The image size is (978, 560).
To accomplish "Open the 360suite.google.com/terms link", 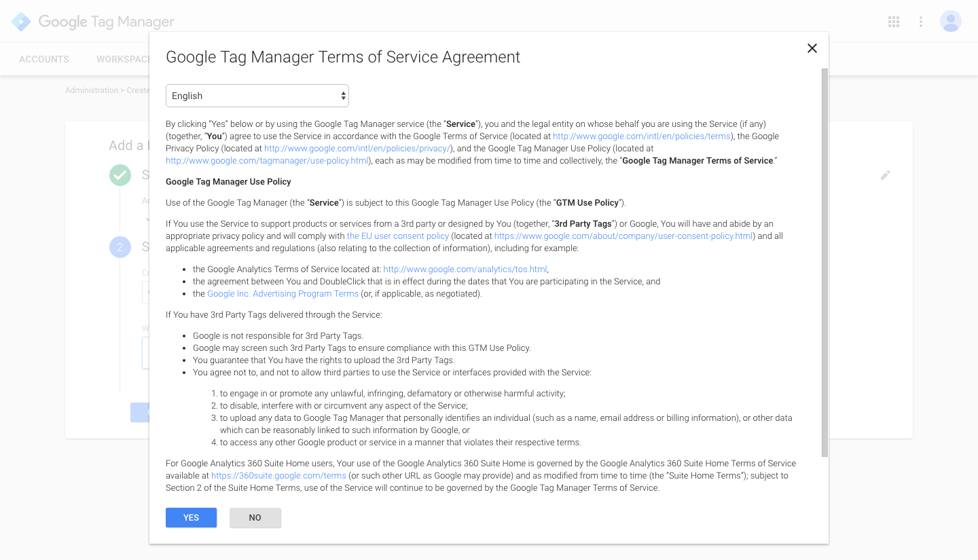I will click(278, 476).
